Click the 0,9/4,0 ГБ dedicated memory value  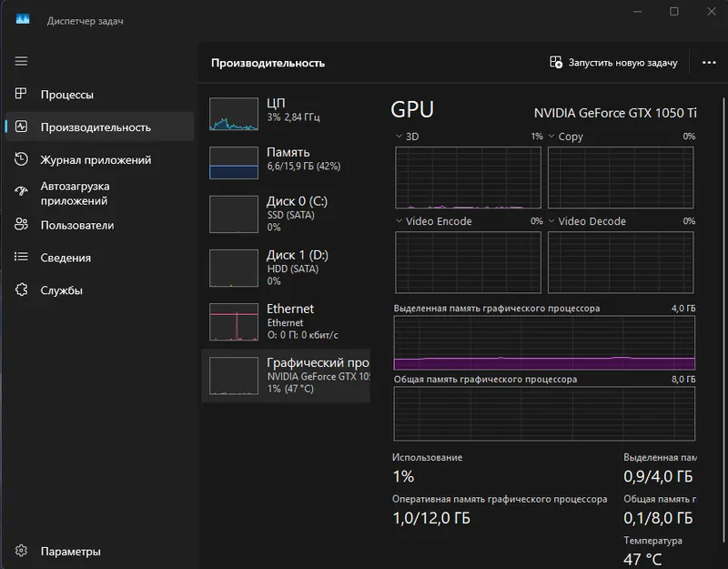[658, 476]
